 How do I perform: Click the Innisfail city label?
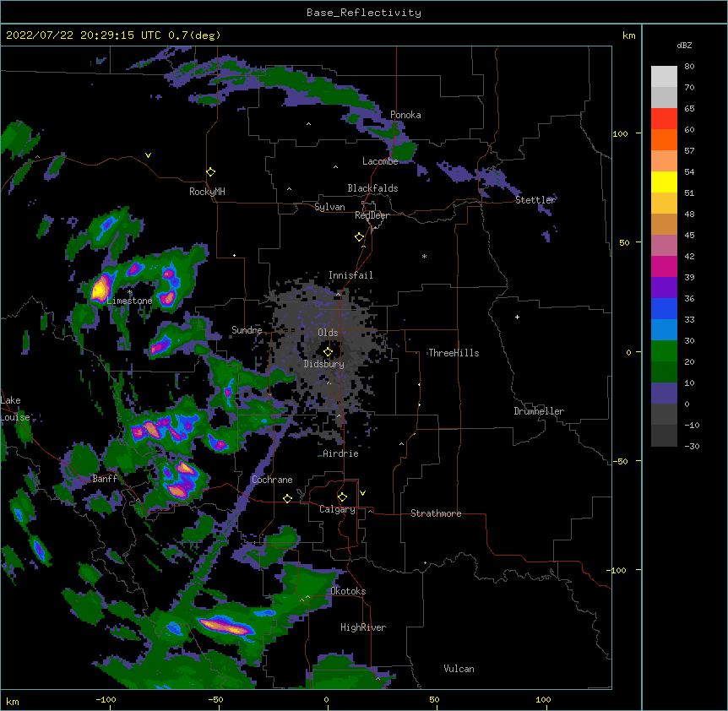(350, 275)
